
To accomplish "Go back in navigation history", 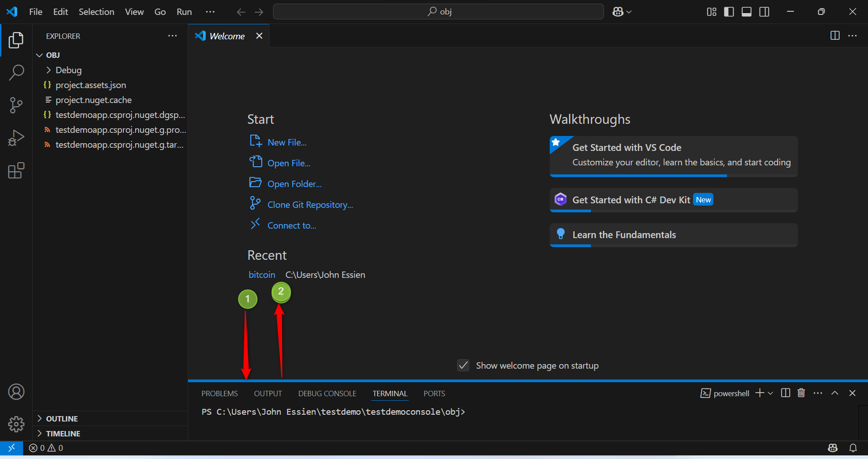I will [x=241, y=12].
